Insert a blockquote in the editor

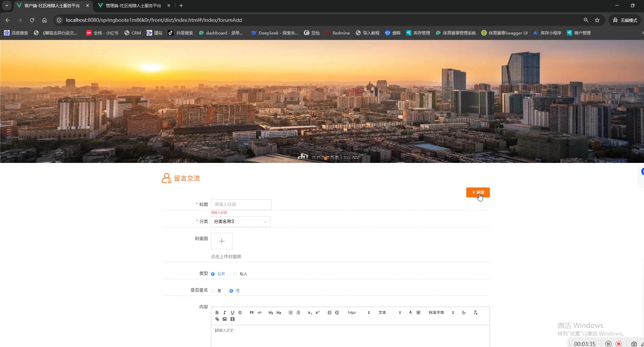252,313
